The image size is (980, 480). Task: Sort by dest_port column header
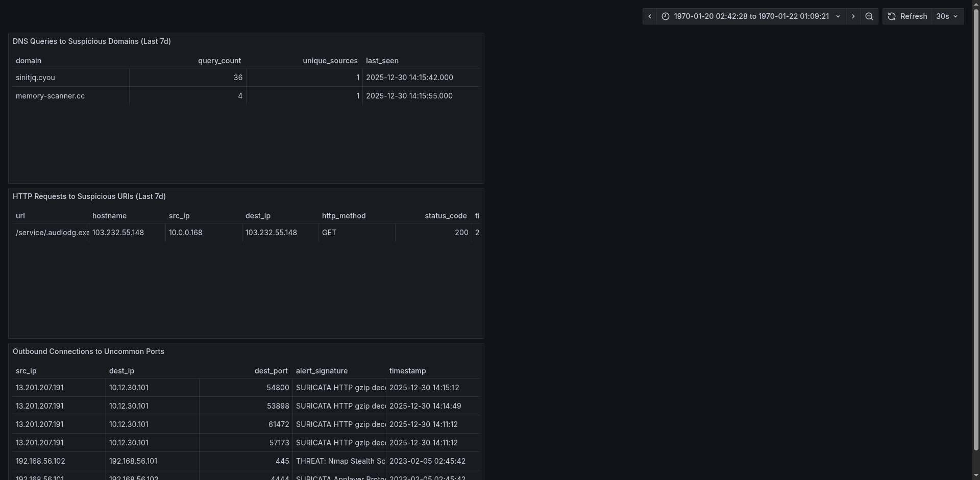[x=271, y=371]
